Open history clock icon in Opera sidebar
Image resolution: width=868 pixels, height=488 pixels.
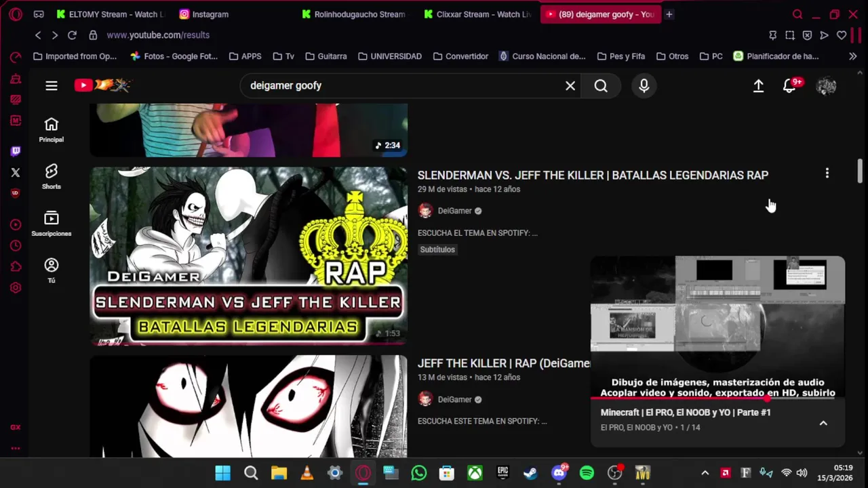[x=16, y=245]
